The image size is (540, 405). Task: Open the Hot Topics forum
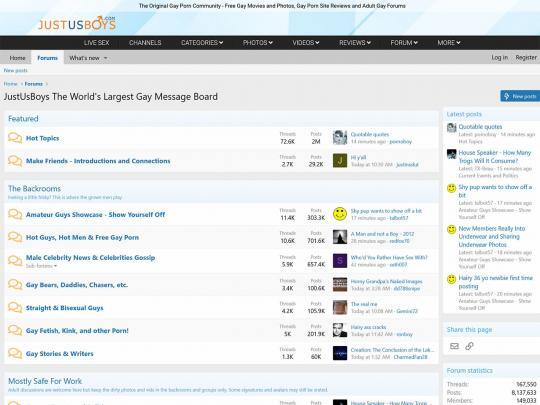coord(42,138)
